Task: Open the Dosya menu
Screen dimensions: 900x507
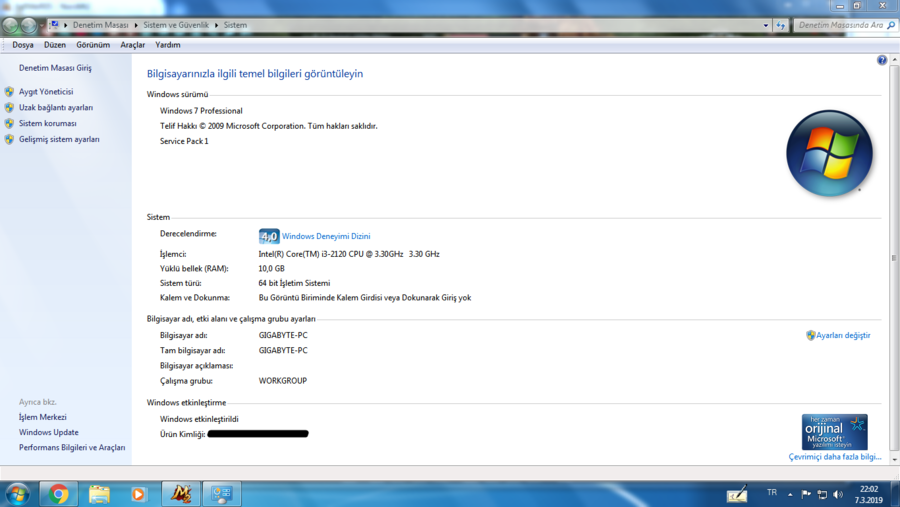Action: [23, 45]
